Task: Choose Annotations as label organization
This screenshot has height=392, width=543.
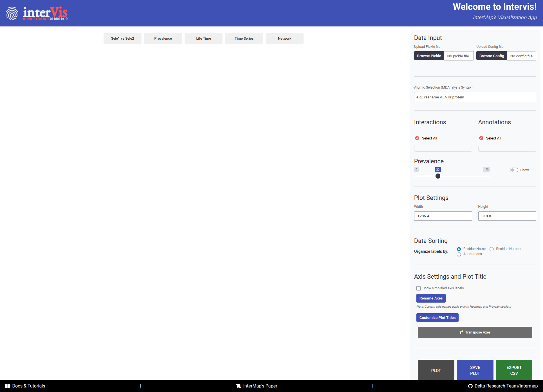Action: (x=459, y=254)
